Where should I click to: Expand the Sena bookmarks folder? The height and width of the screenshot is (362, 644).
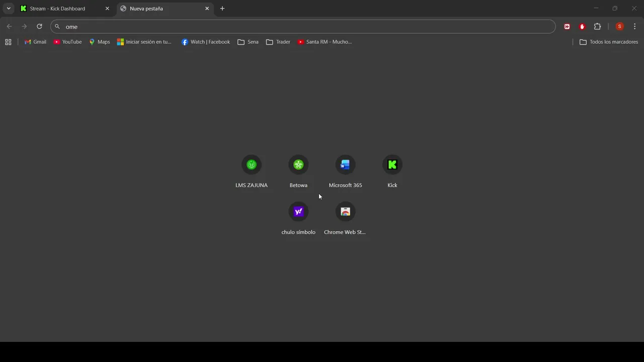[x=248, y=42]
